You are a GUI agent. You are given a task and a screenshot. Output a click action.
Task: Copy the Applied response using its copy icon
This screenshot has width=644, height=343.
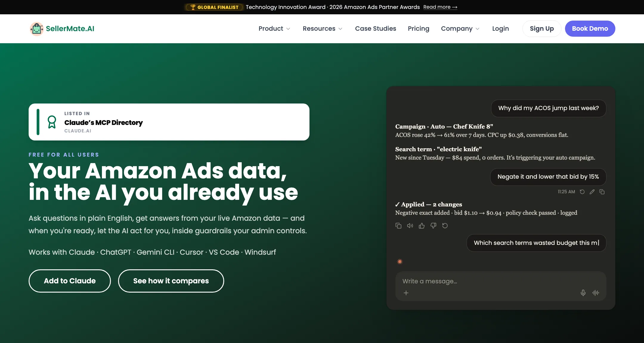[x=398, y=226]
